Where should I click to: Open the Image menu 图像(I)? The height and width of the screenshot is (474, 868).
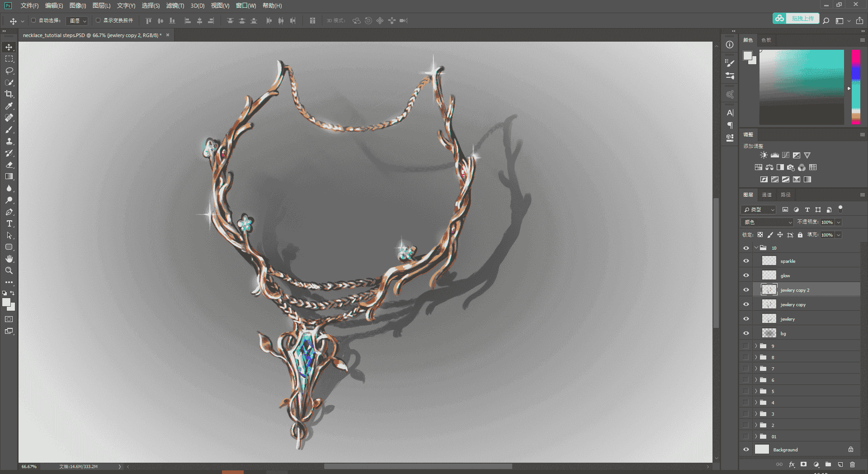coord(78,5)
